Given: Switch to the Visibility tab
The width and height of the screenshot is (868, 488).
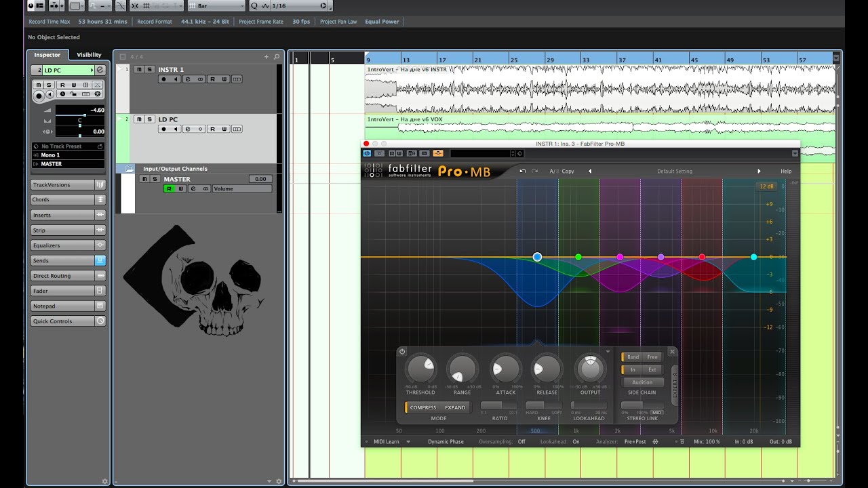Looking at the screenshot, I should (x=89, y=55).
